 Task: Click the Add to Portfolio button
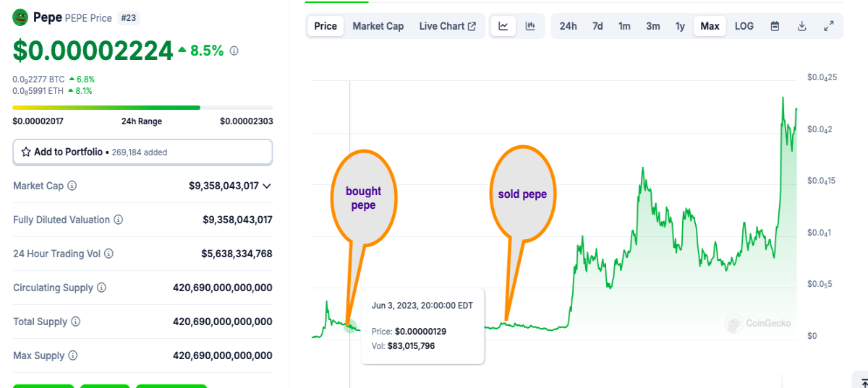pos(142,152)
